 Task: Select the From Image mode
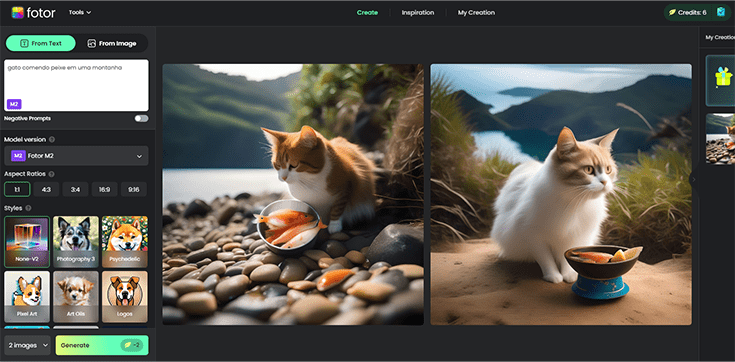(112, 43)
